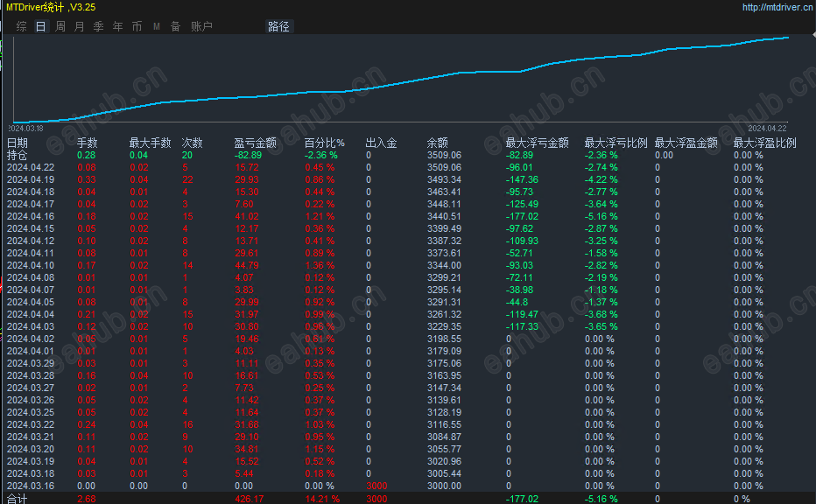Open the 备 notes tab
Screen dimensions: 816x504
175,26
